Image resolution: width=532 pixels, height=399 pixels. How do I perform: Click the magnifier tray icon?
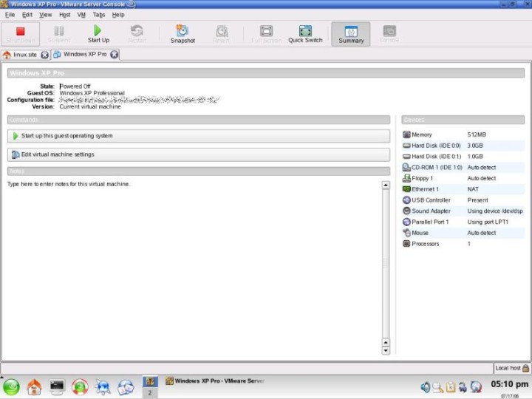coord(437,387)
